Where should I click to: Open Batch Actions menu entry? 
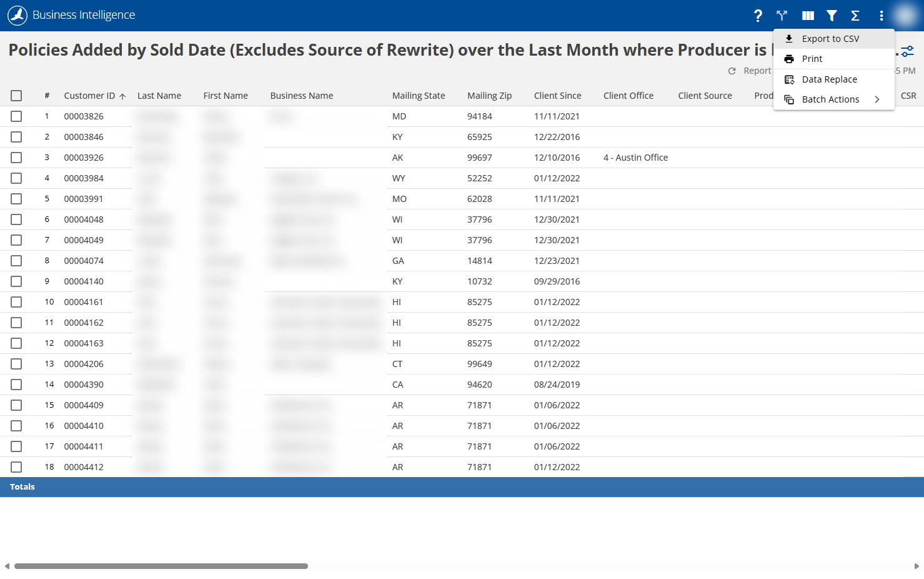[x=834, y=99]
